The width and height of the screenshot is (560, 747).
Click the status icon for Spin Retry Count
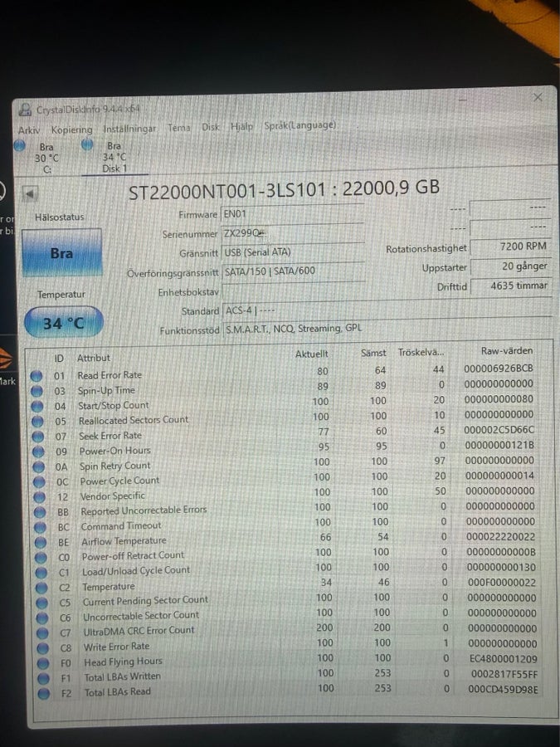pos(39,467)
